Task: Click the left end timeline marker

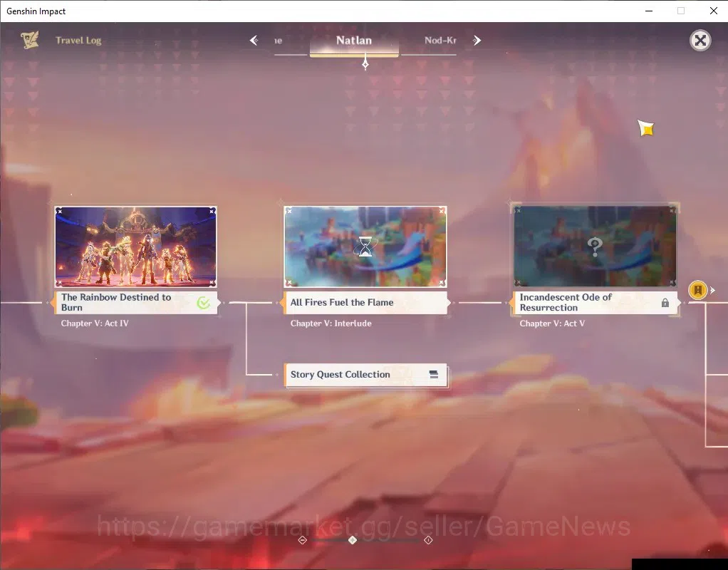Action: (302, 540)
